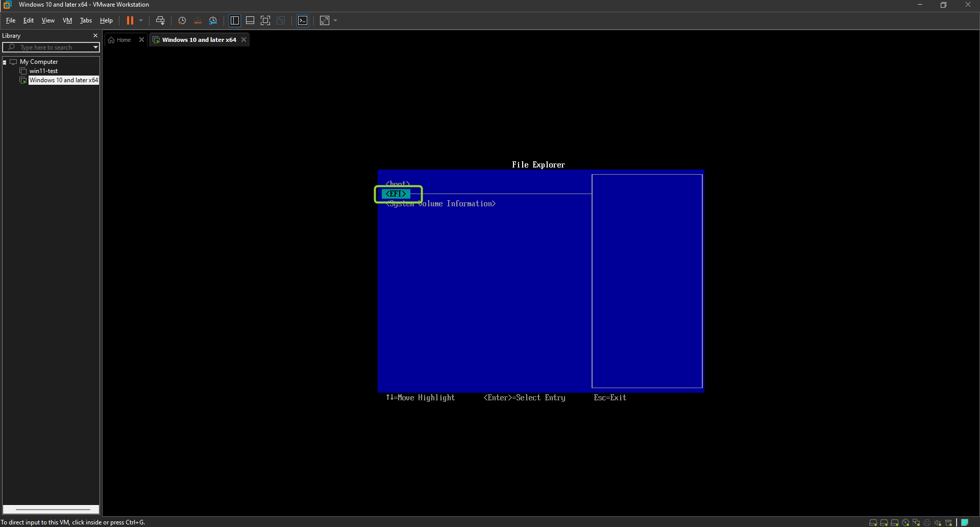Toggle the library sidebar view button
The image size is (980, 527).
(x=235, y=20)
